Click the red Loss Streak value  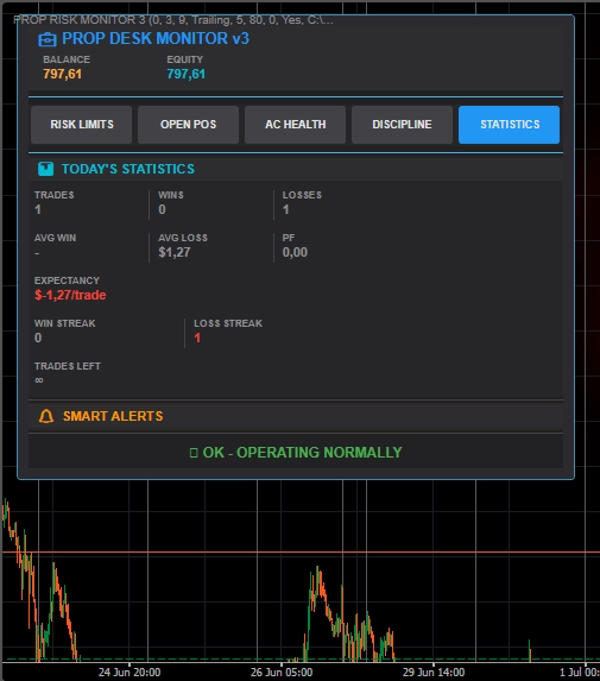coord(198,338)
